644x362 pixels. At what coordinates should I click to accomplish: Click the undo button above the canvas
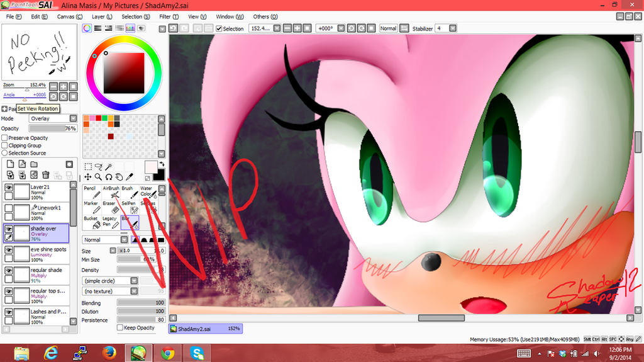174,28
